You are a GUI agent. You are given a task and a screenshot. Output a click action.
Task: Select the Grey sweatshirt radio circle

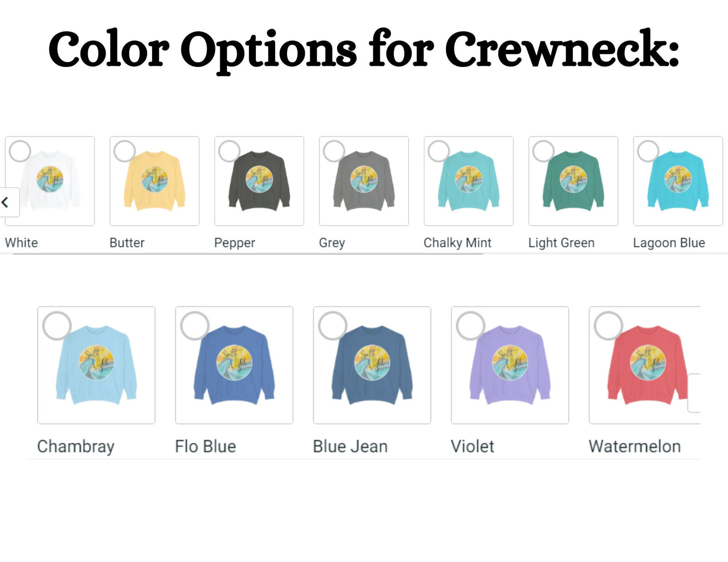[x=334, y=151]
